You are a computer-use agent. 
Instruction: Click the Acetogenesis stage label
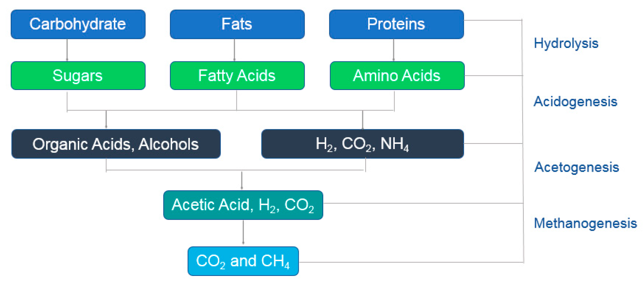[x=576, y=167]
